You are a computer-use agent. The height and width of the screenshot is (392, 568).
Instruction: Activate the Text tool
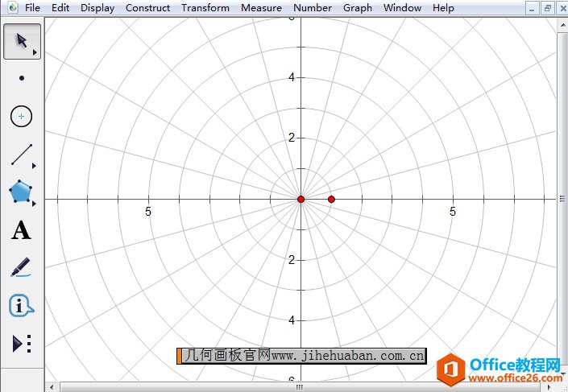pyautogui.click(x=22, y=231)
